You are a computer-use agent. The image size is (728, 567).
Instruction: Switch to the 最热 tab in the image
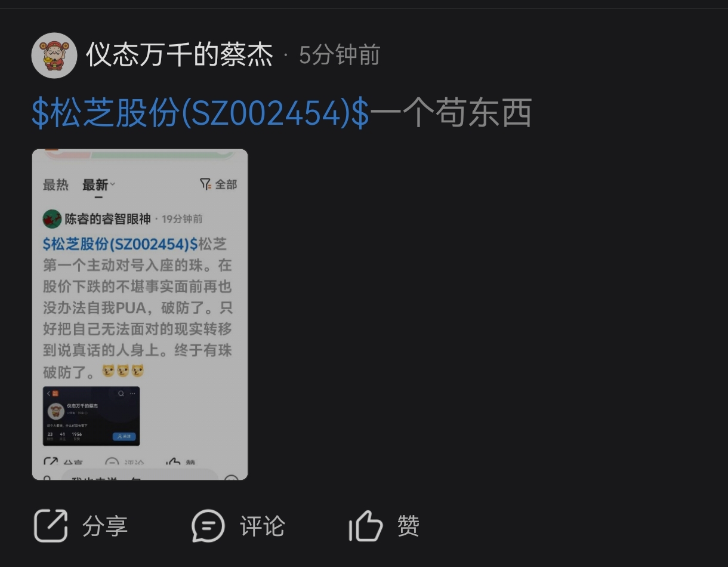point(55,185)
